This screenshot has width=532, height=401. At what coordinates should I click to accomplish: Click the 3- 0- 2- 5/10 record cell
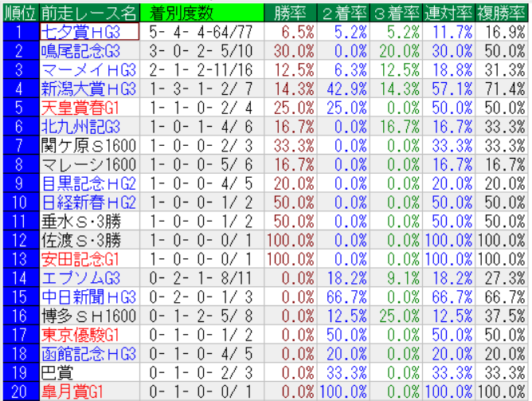[x=201, y=50]
